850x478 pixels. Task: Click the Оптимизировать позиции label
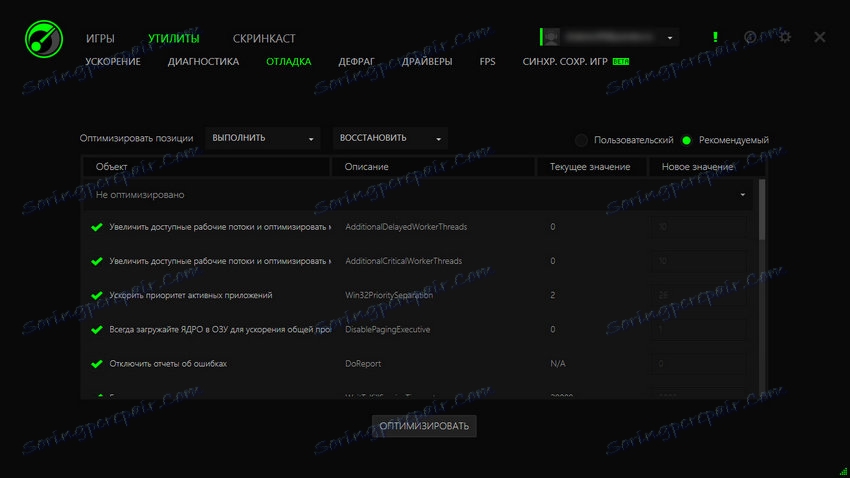[x=136, y=138]
